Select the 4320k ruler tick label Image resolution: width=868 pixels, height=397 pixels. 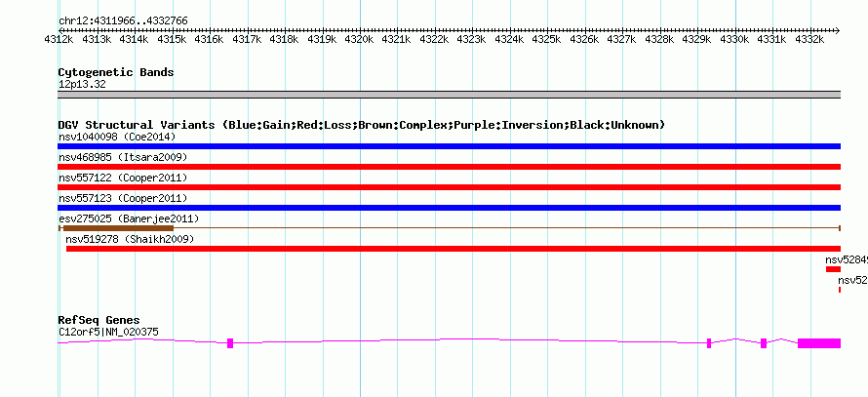pyautogui.click(x=358, y=40)
